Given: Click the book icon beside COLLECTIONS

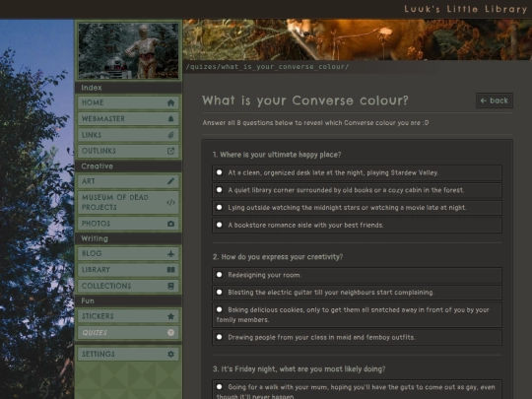Looking at the screenshot, I should [170, 286].
